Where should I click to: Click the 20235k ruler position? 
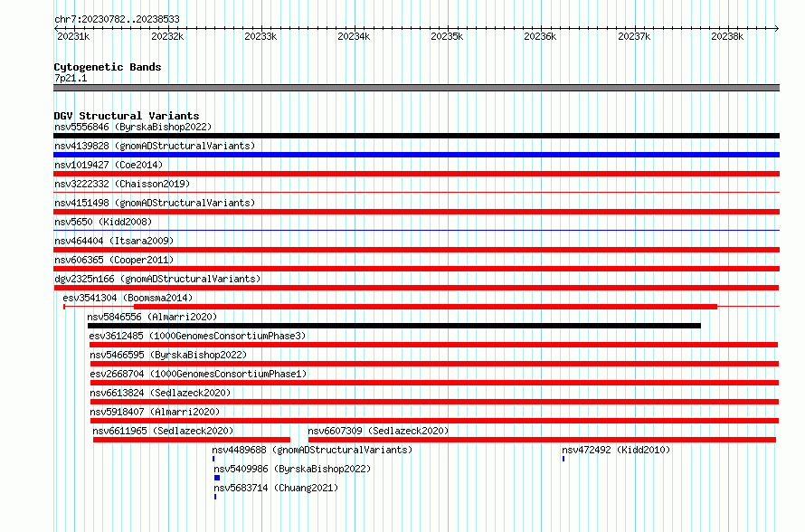point(447,36)
